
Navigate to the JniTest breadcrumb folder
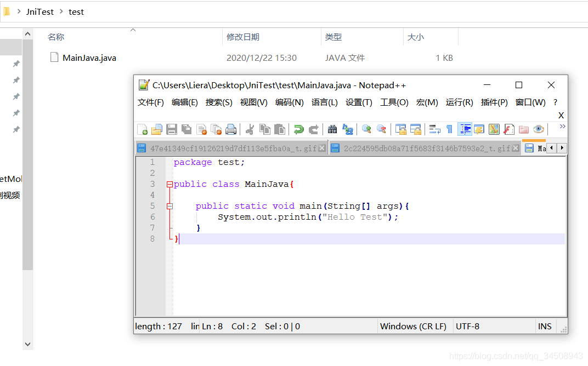40,12
